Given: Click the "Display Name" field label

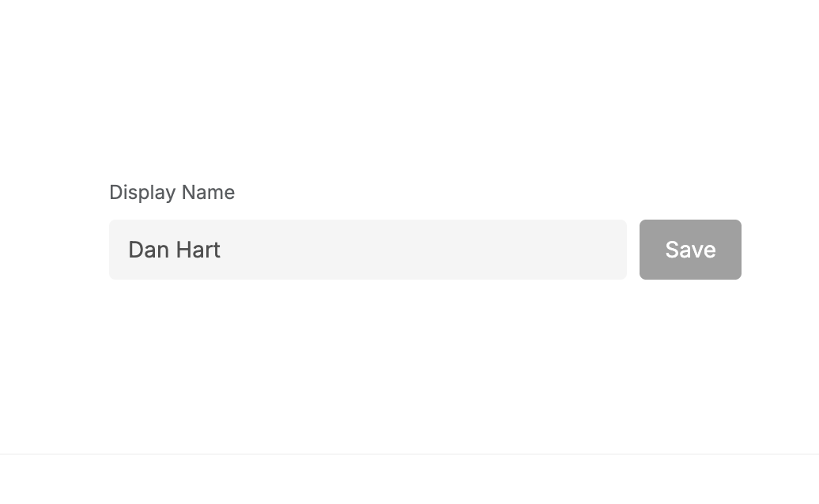Looking at the screenshot, I should coord(172,192).
